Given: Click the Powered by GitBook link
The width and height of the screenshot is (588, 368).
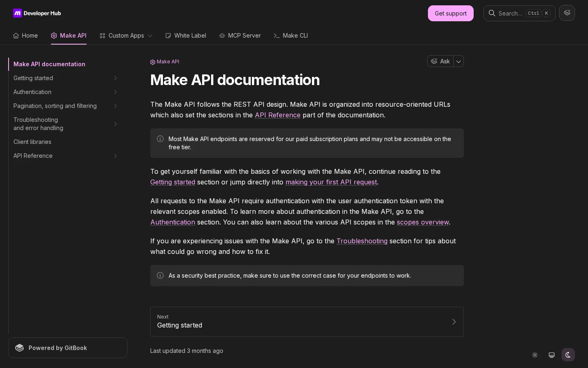Looking at the screenshot, I should (68, 348).
